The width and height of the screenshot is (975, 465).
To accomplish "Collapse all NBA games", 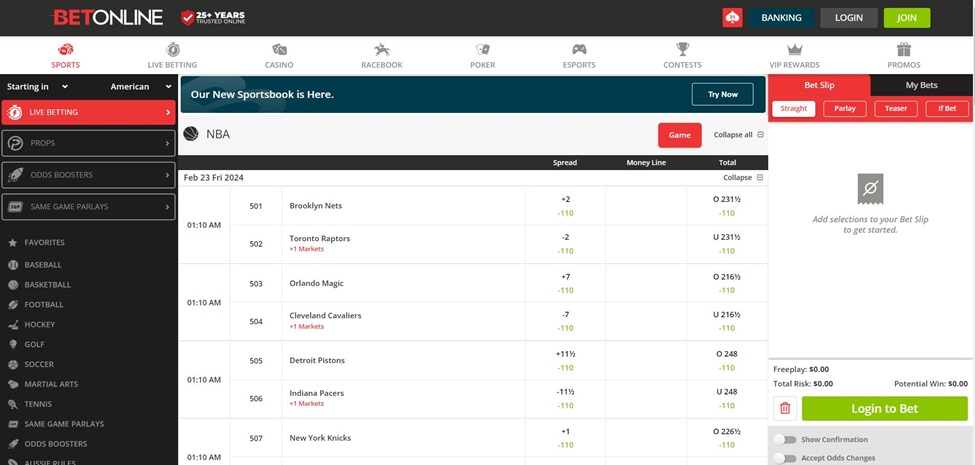I will (x=738, y=135).
